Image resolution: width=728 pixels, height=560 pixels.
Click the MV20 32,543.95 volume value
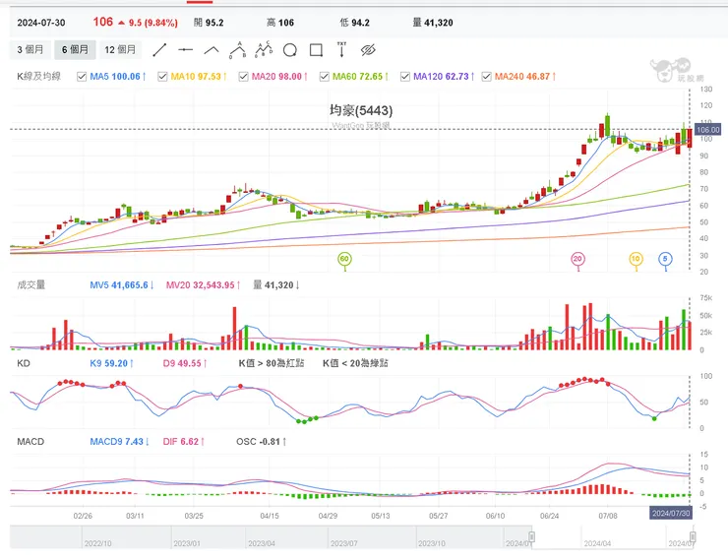[x=204, y=285]
